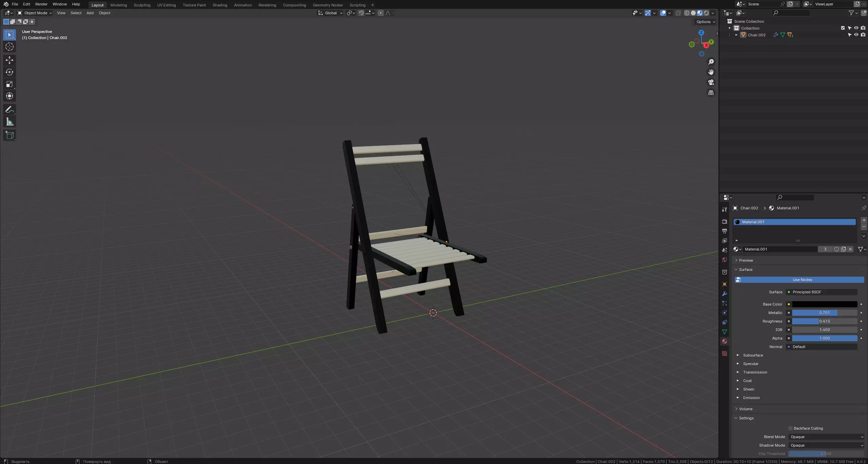Open the viewport Add menu
This screenshot has height=464, width=868.
click(90, 13)
